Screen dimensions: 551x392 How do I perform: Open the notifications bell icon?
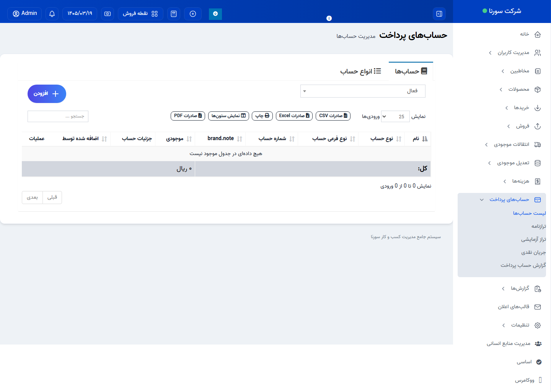[x=52, y=14]
